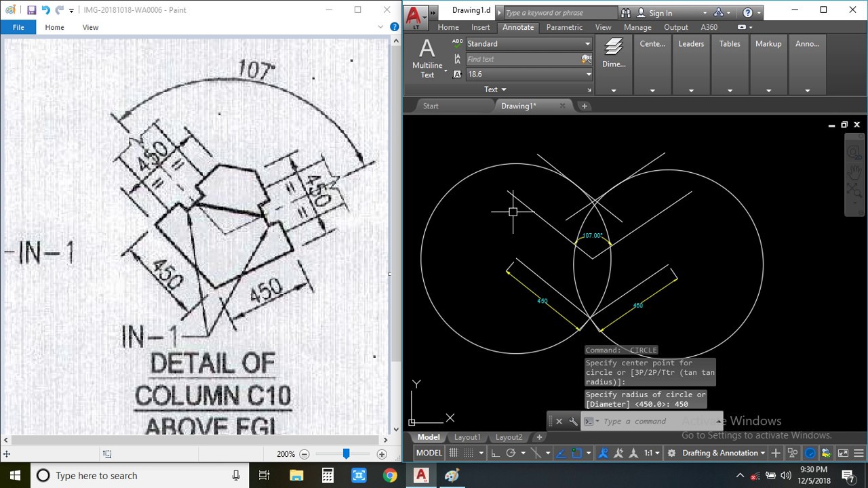The height and width of the screenshot is (488, 868).
Task: Open the 18.6 text height dropdown
Action: pyautogui.click(x=588, y=75)
